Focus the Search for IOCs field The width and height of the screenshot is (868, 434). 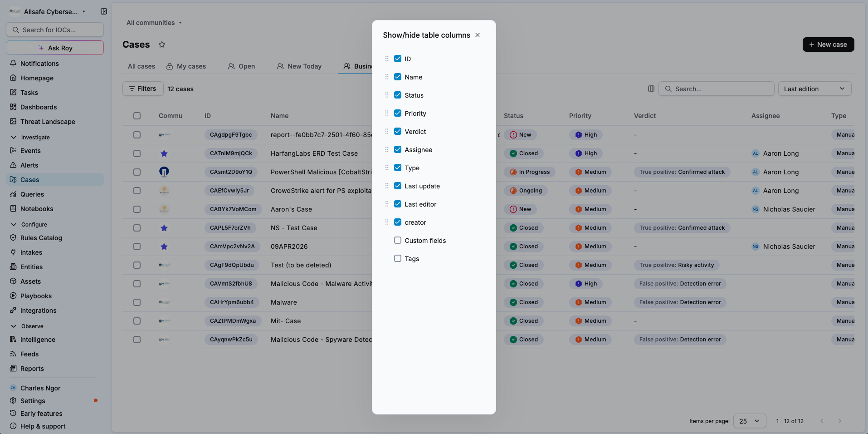(x=55, y=30)
